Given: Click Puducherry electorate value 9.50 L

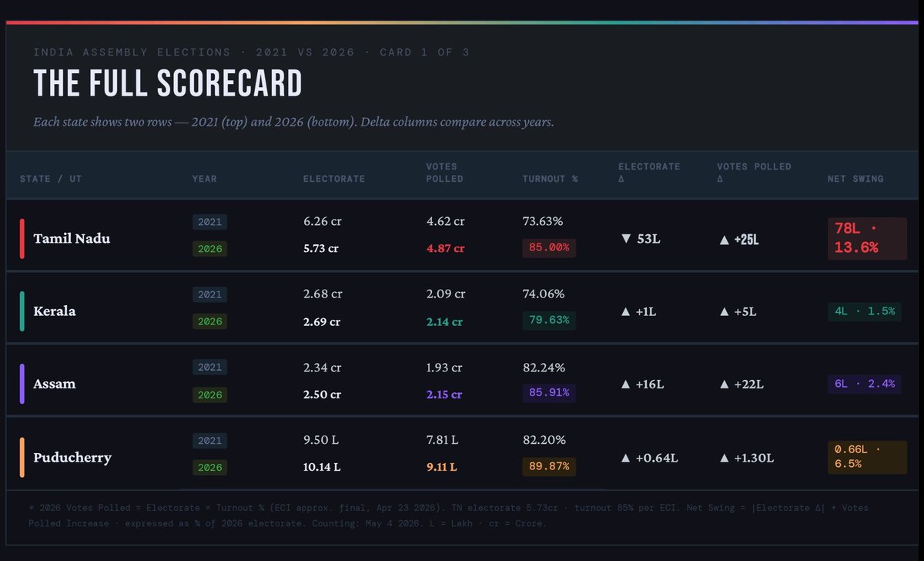Looking at the screenshot, I should [322, 439].
